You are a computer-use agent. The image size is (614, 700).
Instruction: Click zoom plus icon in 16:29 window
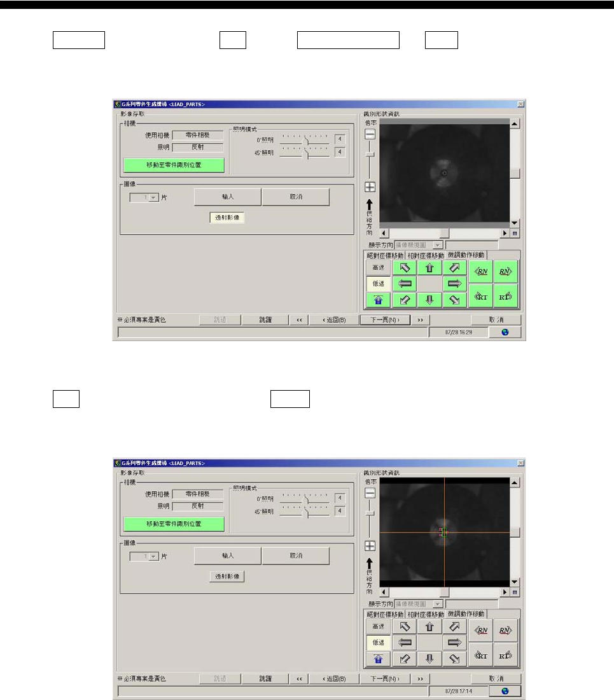pyautogui.click(x=370, y=187)
